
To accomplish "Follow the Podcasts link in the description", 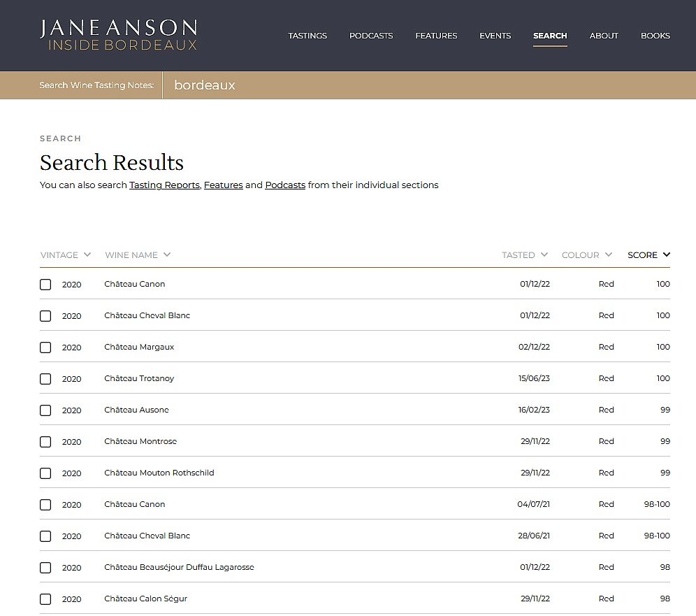I will pos(285,185).
